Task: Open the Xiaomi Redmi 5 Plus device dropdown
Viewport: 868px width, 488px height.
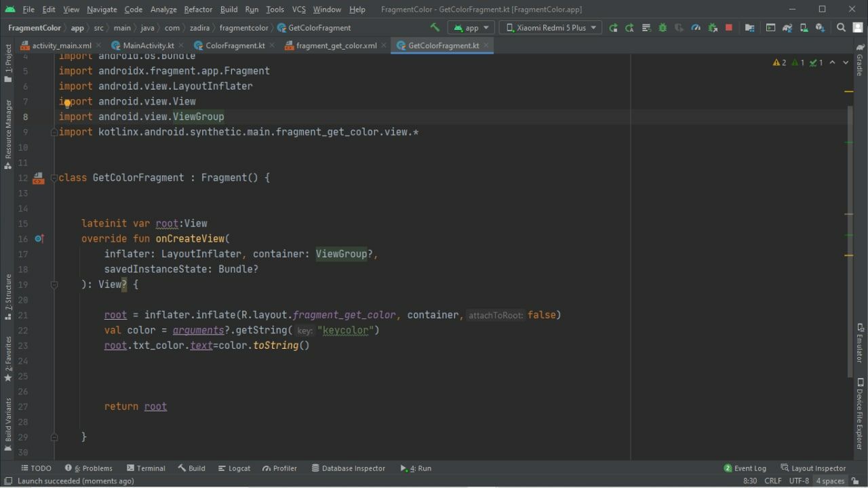Action: pos(551,28)
